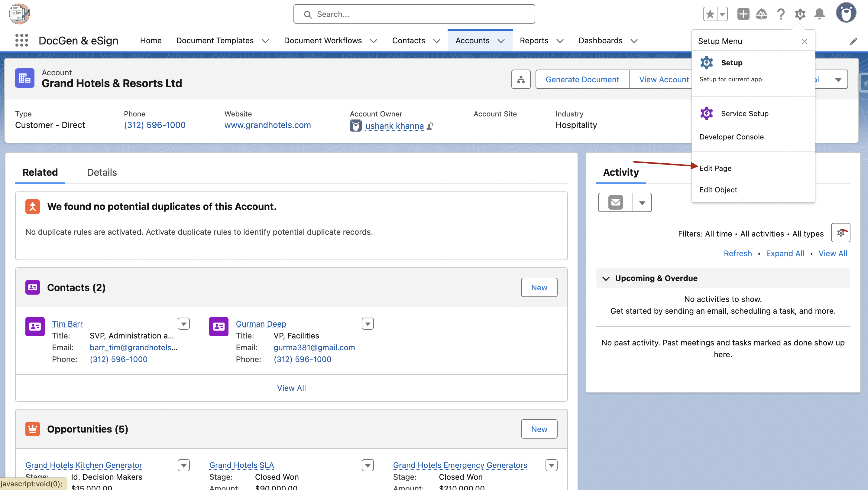Open the timeline filter settings gear
Image resolution: width=868 pixels, height=490 pixels.
(840, 233)
